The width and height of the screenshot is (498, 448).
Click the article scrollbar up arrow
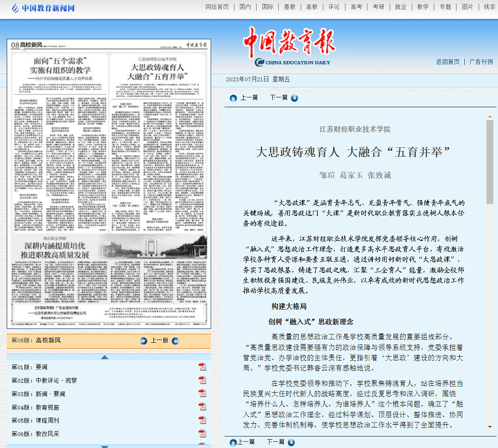coord(490,117)
